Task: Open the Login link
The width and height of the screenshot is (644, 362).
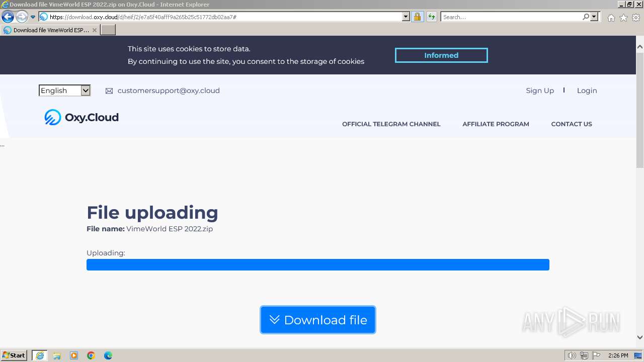Action: [x=587, y=90]
